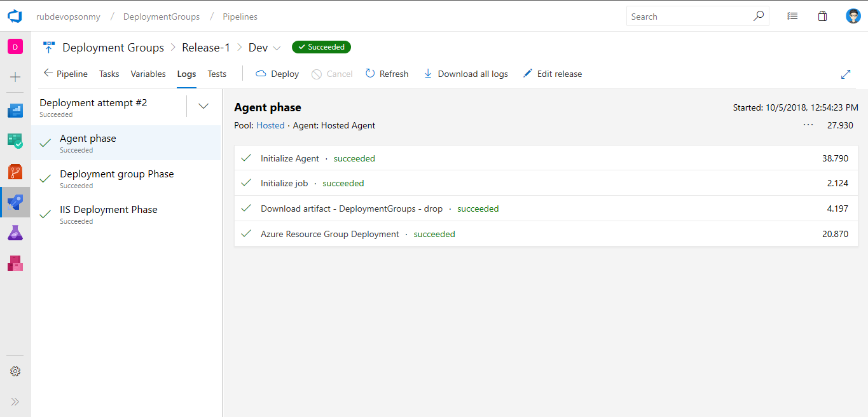Open the Test Plans flask icon
868x417 pixels.
(x=15, y=233)
